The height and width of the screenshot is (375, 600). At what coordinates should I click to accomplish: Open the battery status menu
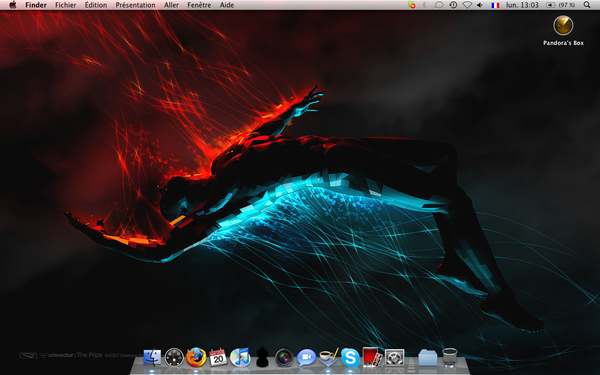click(561, 5)
